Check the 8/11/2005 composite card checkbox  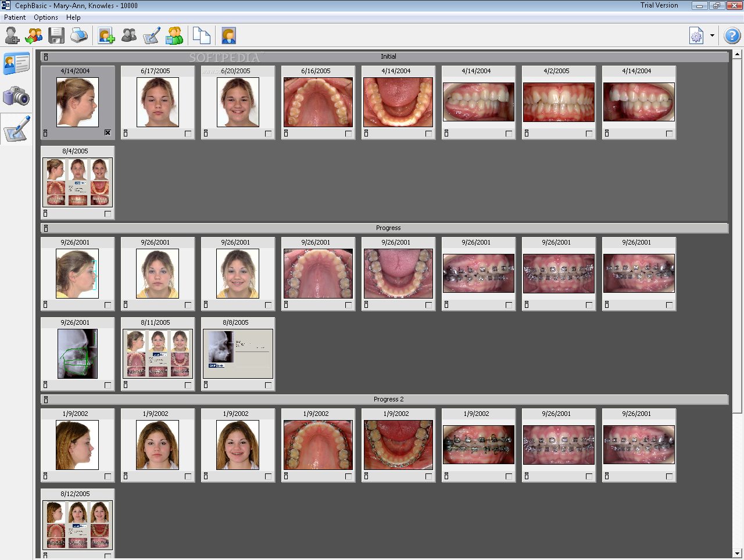pyautogui.click(x=188, y=385)
